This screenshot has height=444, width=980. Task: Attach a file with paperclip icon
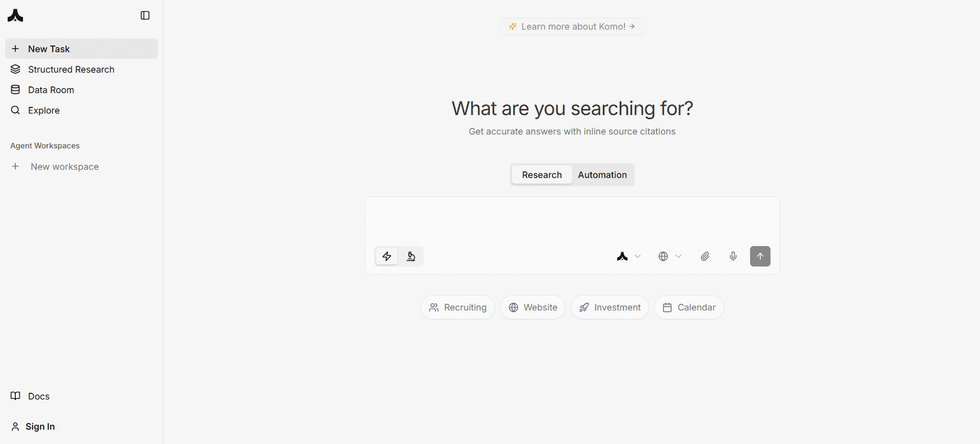(705, 256)
